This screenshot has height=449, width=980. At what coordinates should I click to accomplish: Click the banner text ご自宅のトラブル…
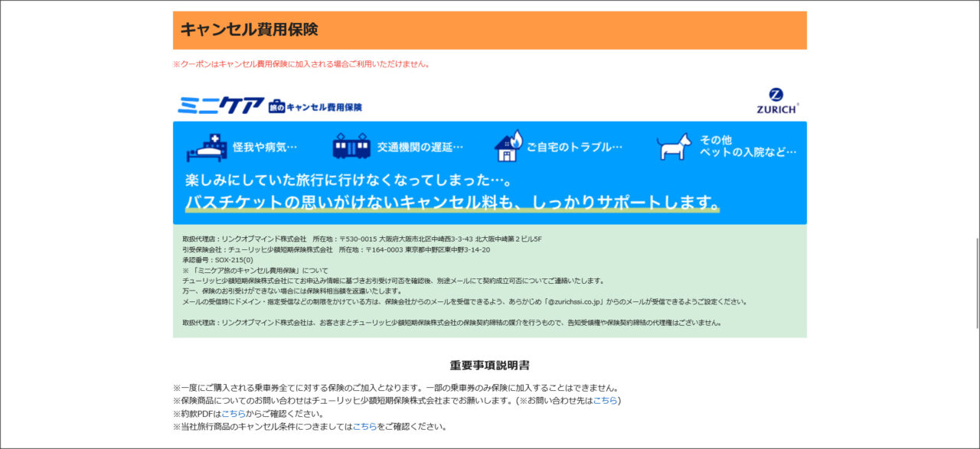tap(574, 147)
